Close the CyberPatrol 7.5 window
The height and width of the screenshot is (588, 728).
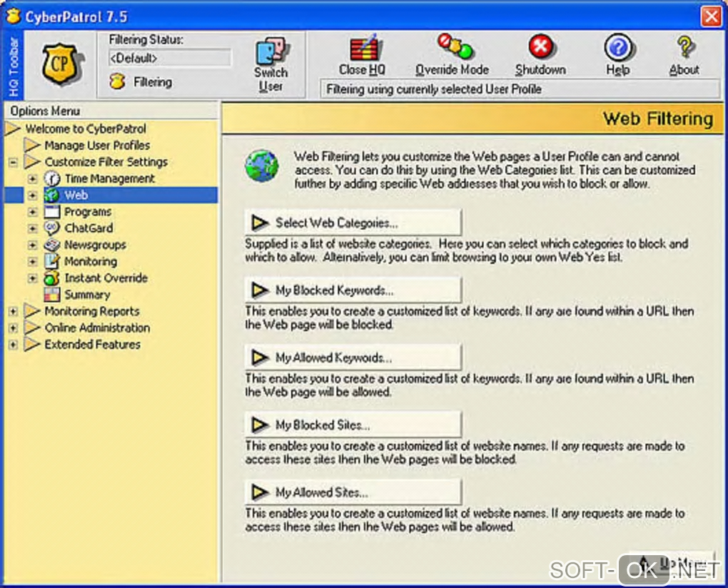click(x=712, y=16)
